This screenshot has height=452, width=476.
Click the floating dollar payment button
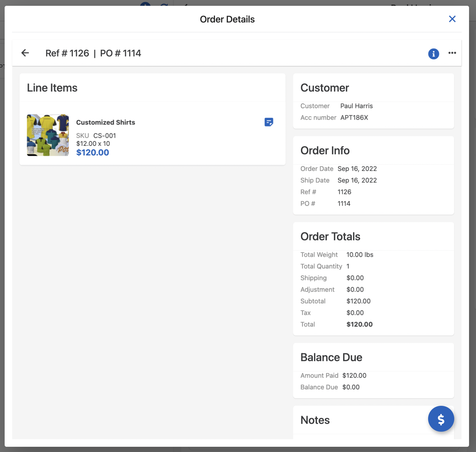441,419
